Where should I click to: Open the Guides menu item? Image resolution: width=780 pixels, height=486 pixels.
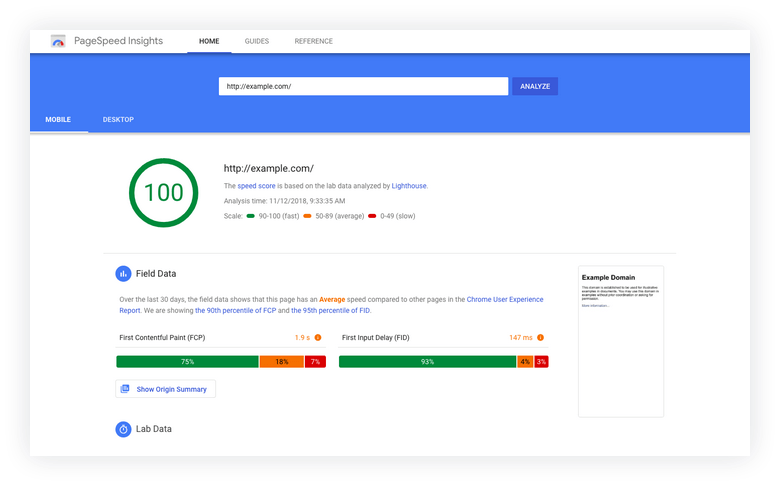(257, 41)
